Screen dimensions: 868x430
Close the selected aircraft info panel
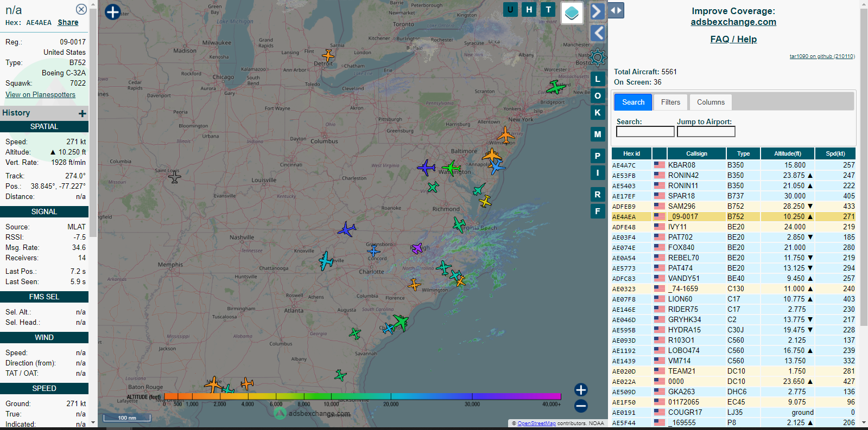pyautogui.click(x=81, y=9)
